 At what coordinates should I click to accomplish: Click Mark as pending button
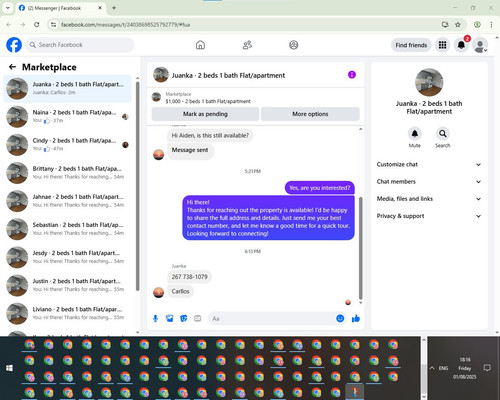(x=205, y=114)
